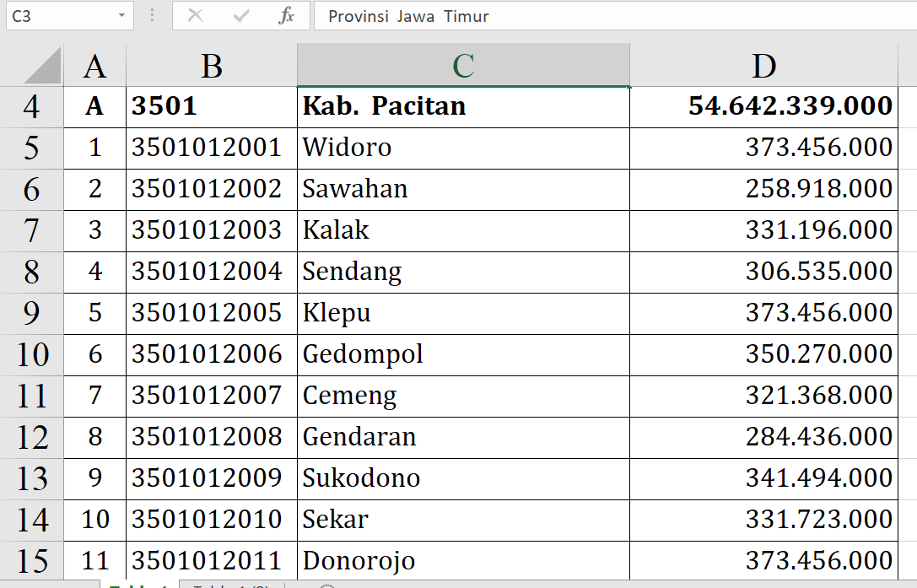Select column D header
The height and width of the screenshot is (588, 917).
(x=763, y=65)
